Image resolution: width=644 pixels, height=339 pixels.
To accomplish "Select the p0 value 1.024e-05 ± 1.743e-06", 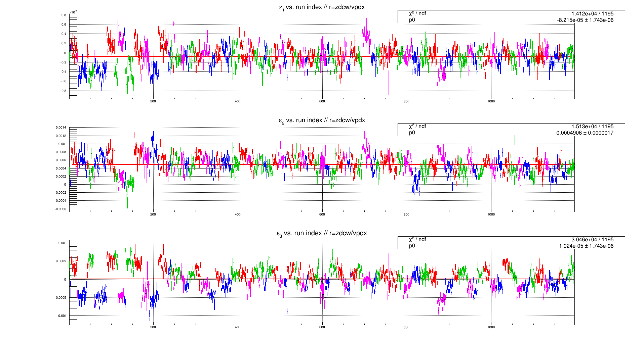I will pos(586,246).
